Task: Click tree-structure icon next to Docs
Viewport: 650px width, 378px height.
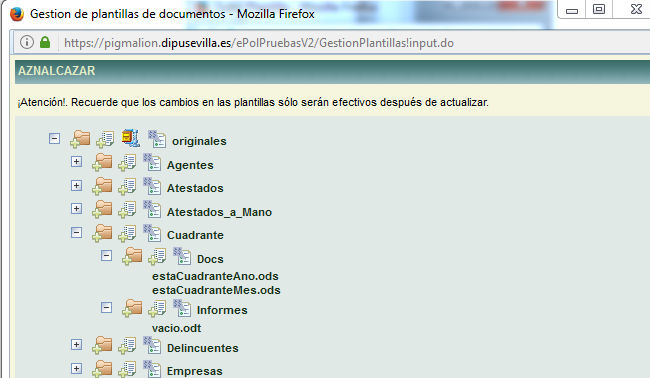Action: (x=182, y=256)
